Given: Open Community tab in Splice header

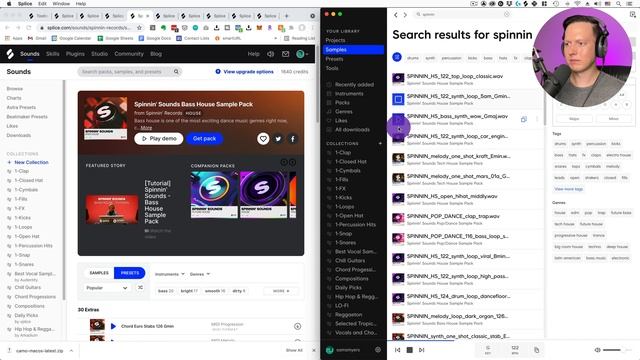Looking at the screenshot, I should (129, 54).
